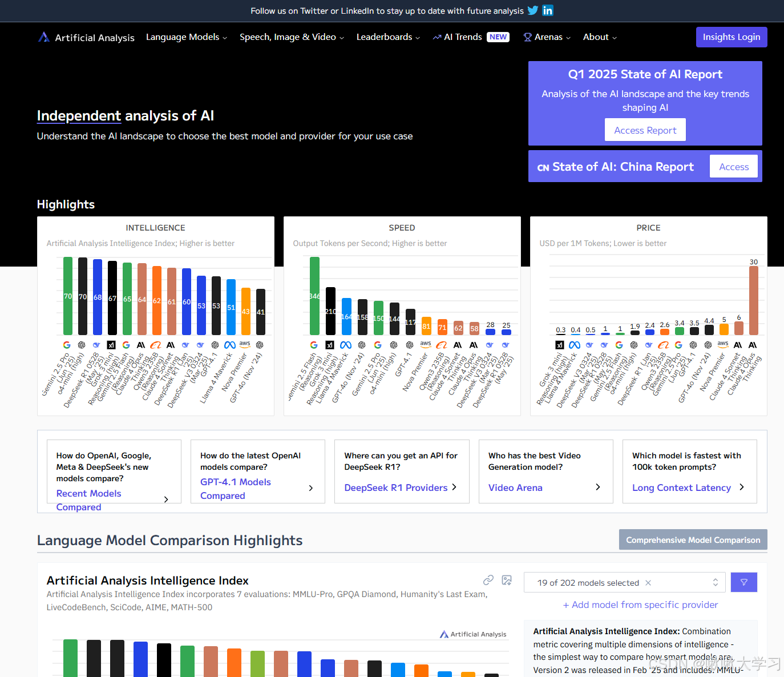Click the aws logo in Price chart
This screenshot has height=677, width=784.
723,344
